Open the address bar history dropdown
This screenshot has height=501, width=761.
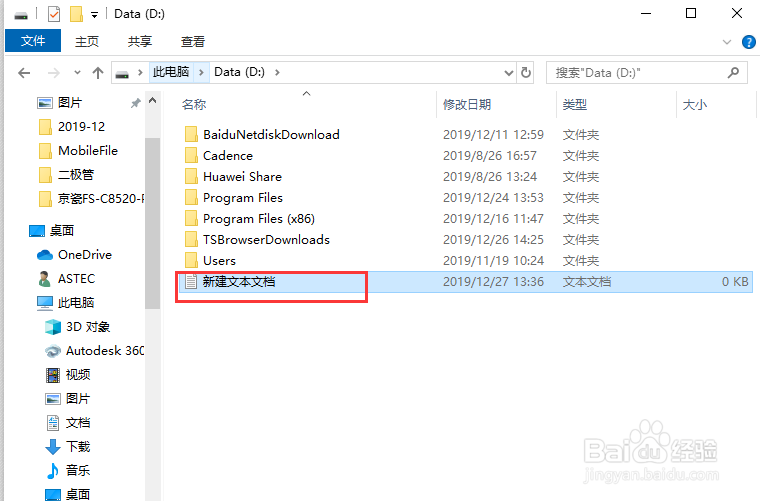coord(508,73)
